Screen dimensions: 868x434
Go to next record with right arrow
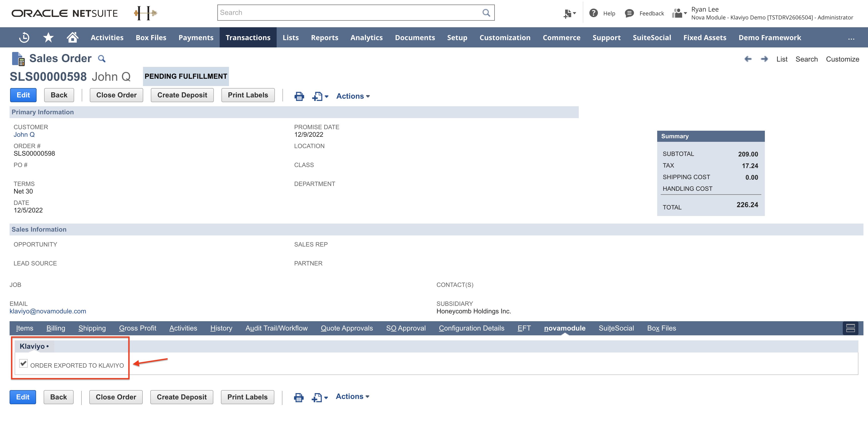point(764,59)
